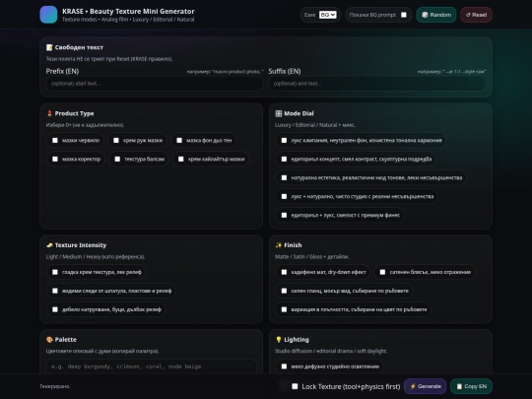Screen dimensions: 532x399
Task: Open the language BG dropdown
Action: tap(327, 15)
